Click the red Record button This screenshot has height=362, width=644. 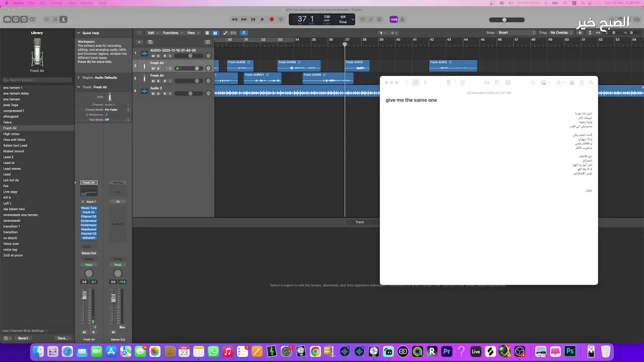[272, 20]
